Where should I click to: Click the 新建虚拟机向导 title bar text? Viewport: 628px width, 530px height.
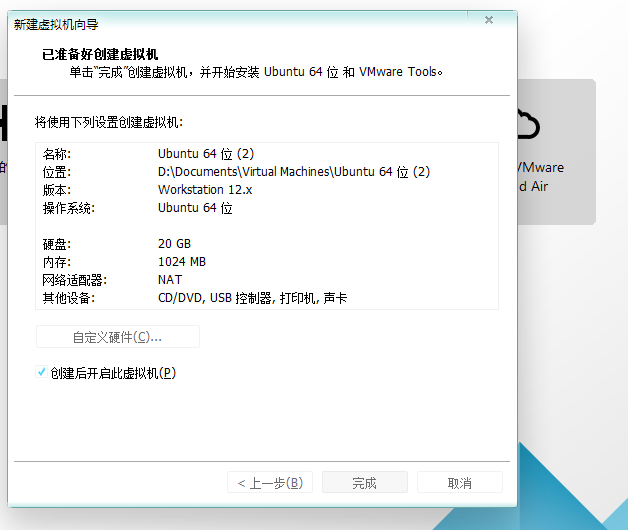[56, 24]
